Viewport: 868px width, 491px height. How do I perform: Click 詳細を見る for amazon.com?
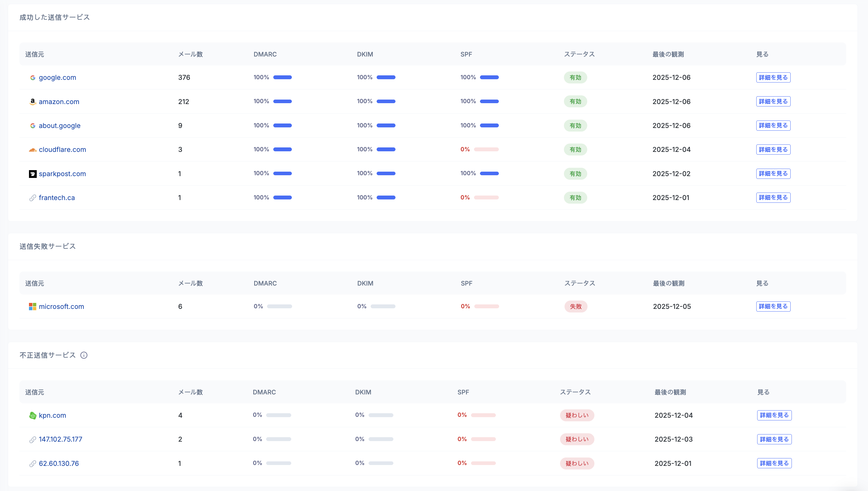(x=773, y=101)
